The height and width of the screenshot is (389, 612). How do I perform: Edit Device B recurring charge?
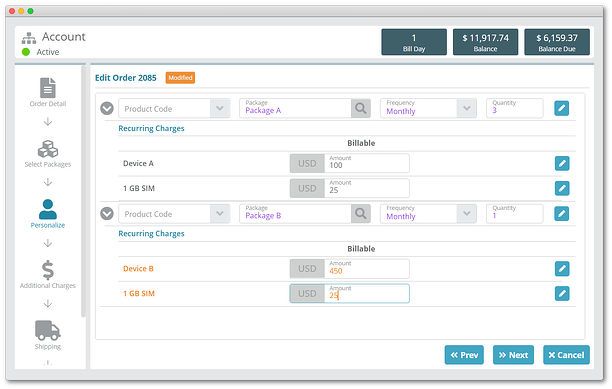[x=562, y=269]
